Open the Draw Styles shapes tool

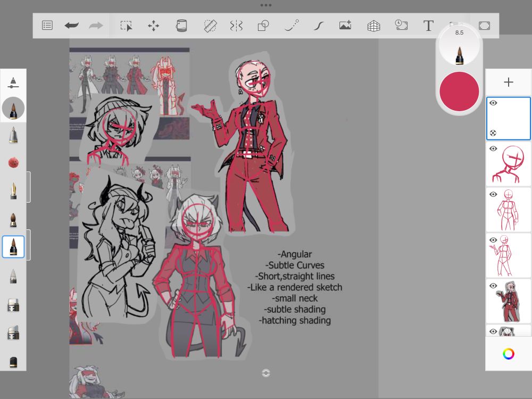coord(263,26)
